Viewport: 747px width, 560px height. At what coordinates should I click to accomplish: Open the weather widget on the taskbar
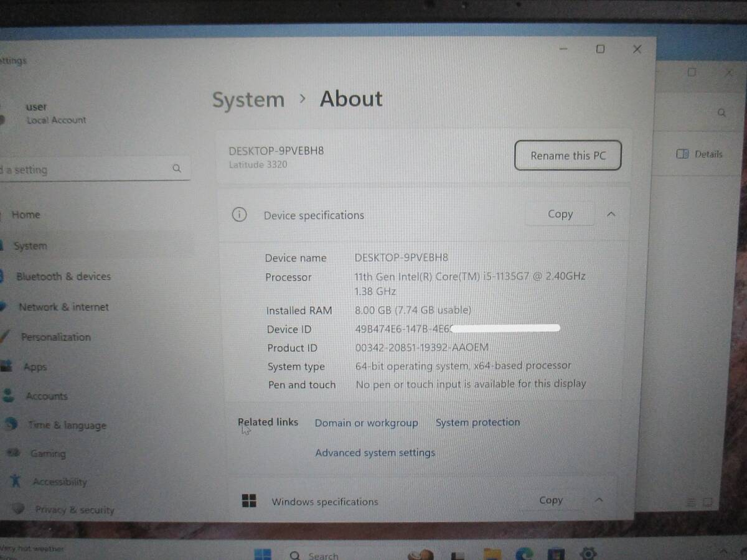coord(31,551)
